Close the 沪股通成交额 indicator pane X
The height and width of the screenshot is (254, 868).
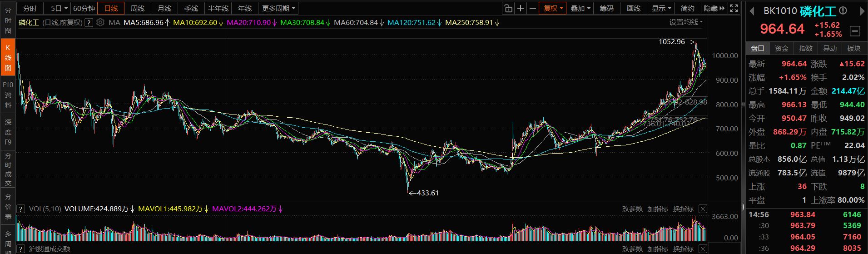pyautogui.click(x=703, y=249)
